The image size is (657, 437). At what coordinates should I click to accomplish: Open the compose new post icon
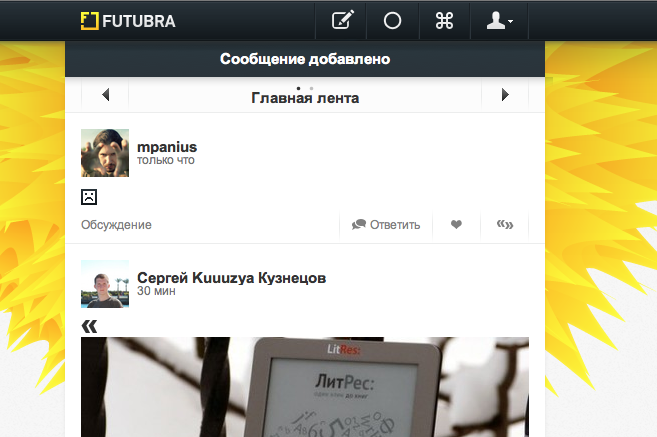coord(343,20)
